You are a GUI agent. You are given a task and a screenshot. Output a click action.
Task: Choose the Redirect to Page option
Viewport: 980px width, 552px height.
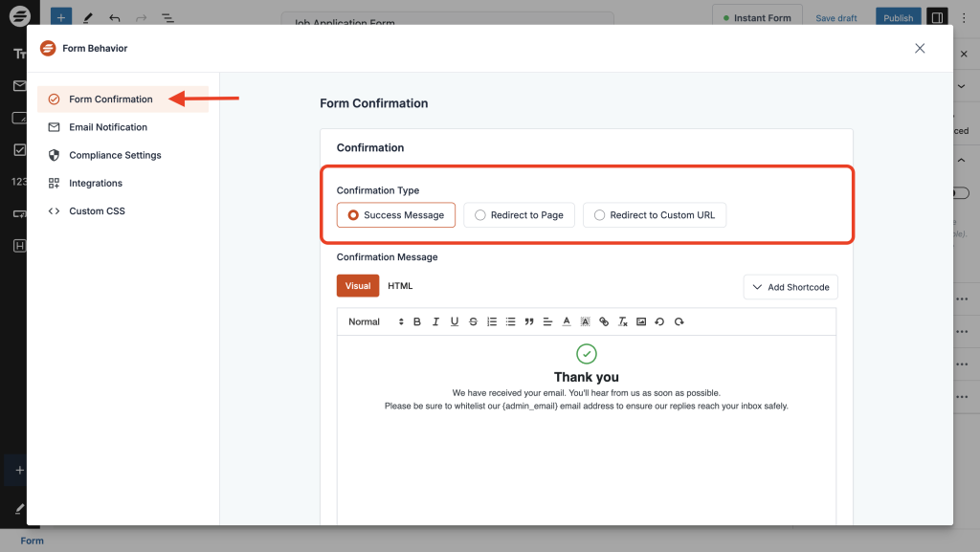pos(519,215)
